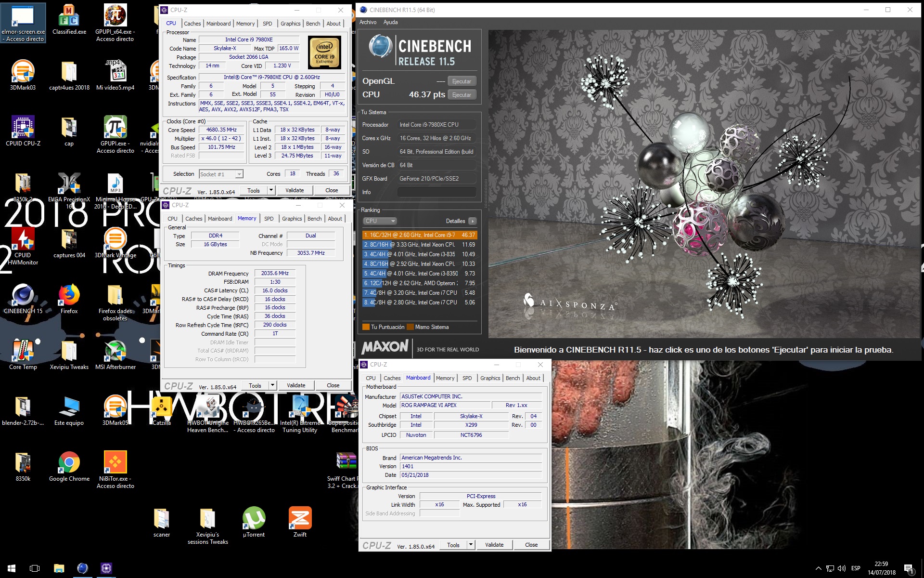Open volume control in system tray

click(x=842, y=568)
